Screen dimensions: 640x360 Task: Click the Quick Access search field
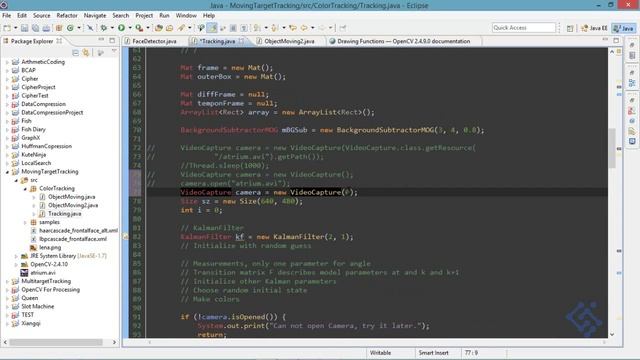(x=524, y=27)
